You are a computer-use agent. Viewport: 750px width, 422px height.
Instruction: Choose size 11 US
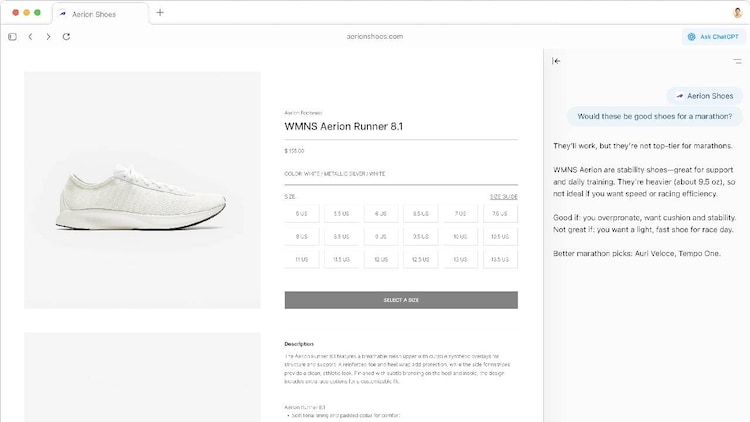point(301,260)
